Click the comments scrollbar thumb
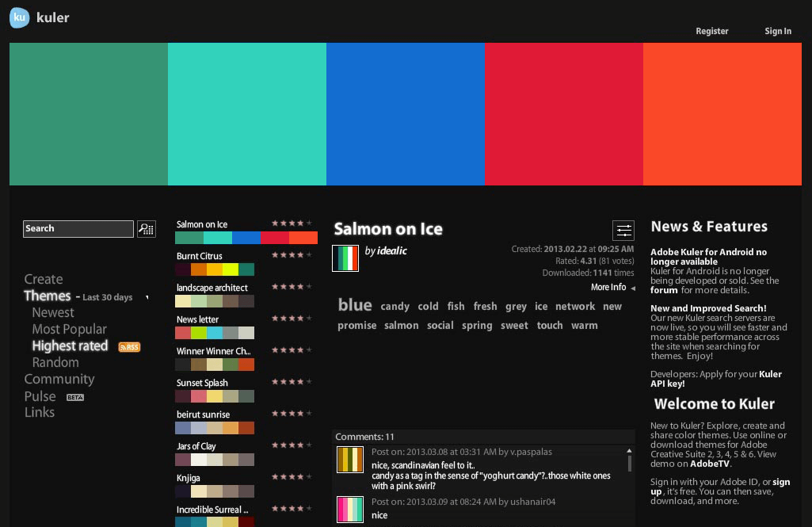This screenshot has height=527, width=812. [x=629, y=463]
